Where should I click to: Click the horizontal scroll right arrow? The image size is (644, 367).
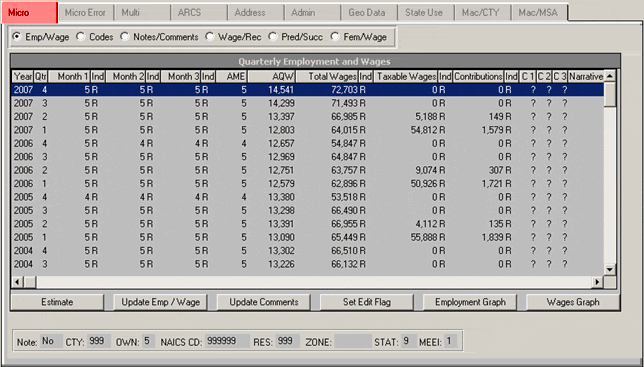pyautogui.click(x=597, y=282)
